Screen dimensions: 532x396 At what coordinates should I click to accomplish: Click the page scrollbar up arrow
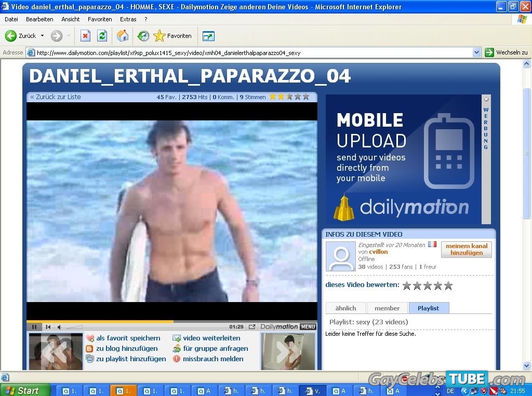527,64
